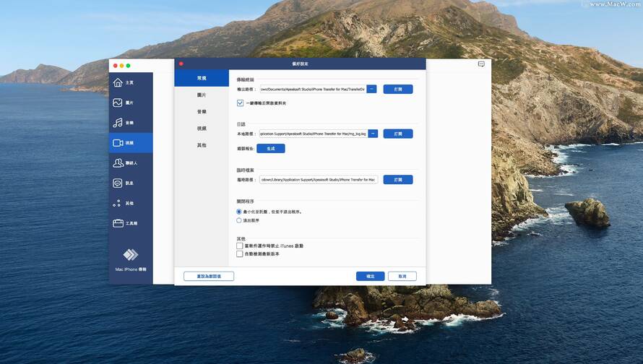The image size is (643, 364).
Task: Open the Contacts (聯絡人) section in sidebar
Action: tap(130, 162)
